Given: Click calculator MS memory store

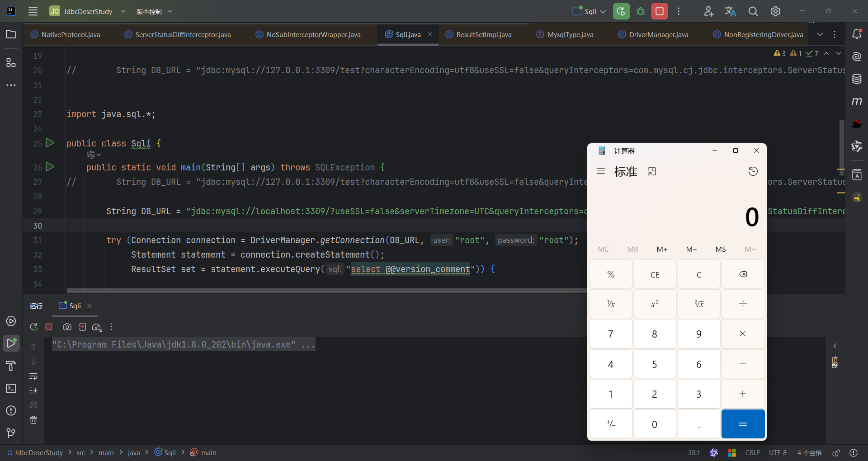Looking at the screenshot, I should point(721,249).
